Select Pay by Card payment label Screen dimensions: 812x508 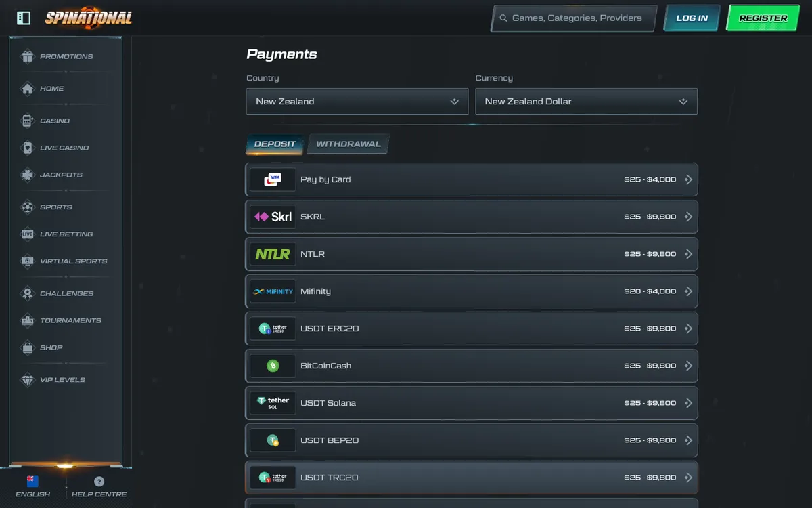(x=325, y=179)
